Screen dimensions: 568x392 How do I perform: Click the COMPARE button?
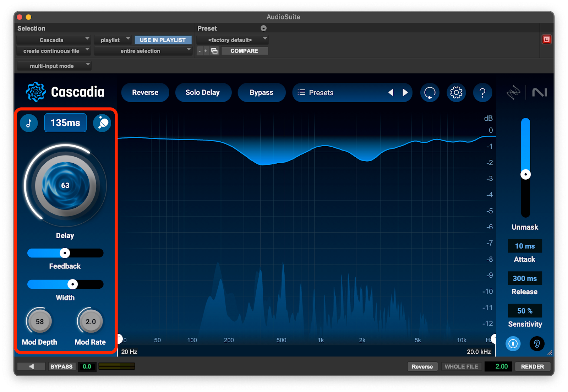[x=244, y=51]
